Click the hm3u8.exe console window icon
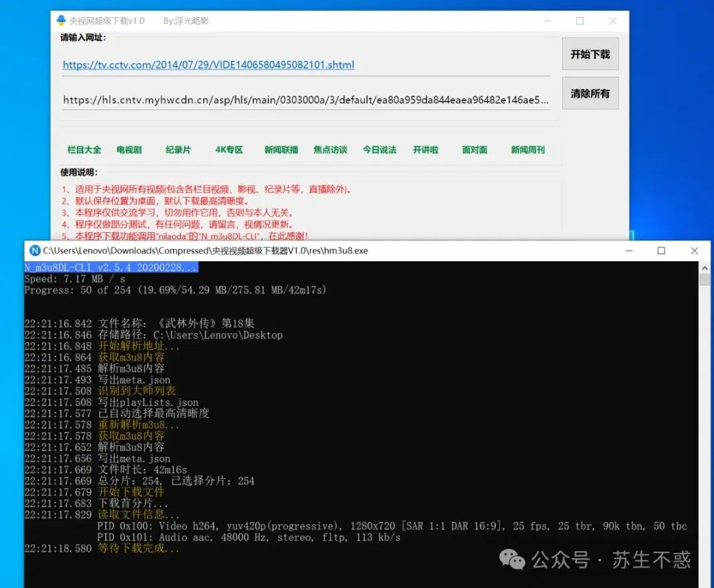714x588 pixels. pos(34,251)
